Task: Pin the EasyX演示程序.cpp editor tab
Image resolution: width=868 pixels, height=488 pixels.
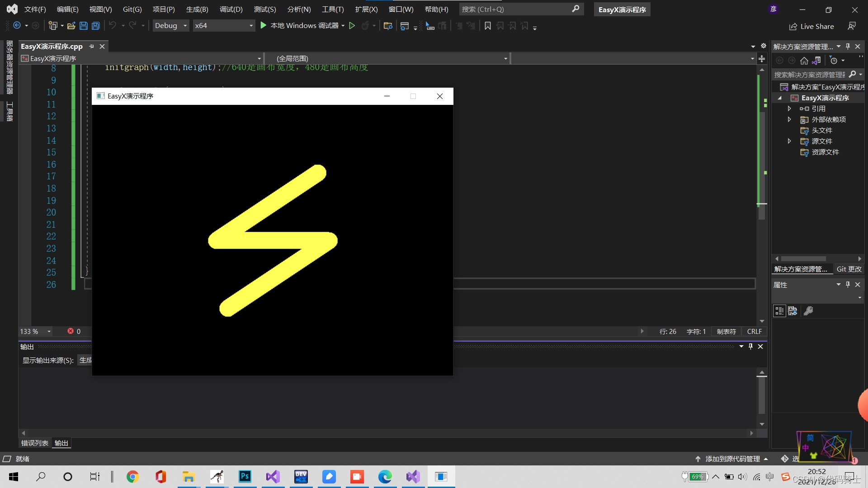Action: 92,47
